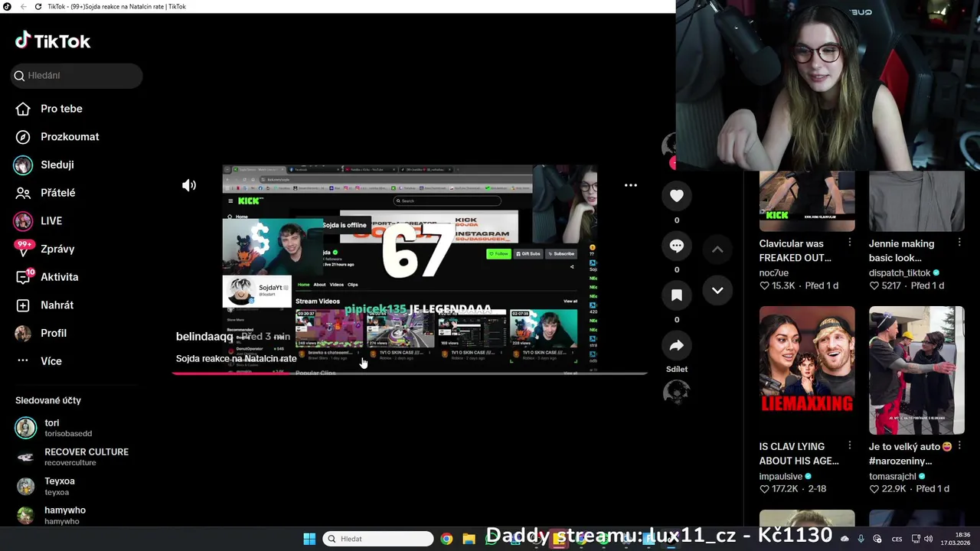Open File Explorer from taskbar
Image resolution: width=980 pixels, height=551 pixels.
click(469, 539)
